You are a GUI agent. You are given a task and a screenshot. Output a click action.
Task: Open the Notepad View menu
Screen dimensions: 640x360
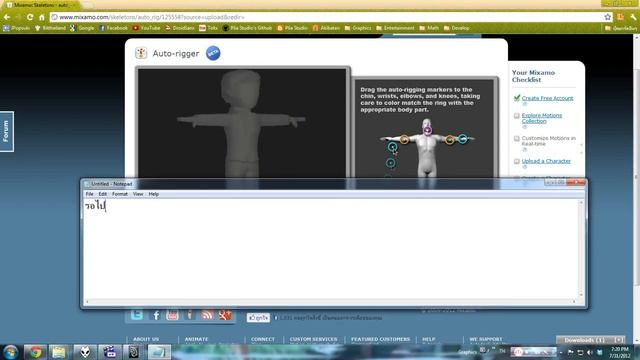coord(138,194)
